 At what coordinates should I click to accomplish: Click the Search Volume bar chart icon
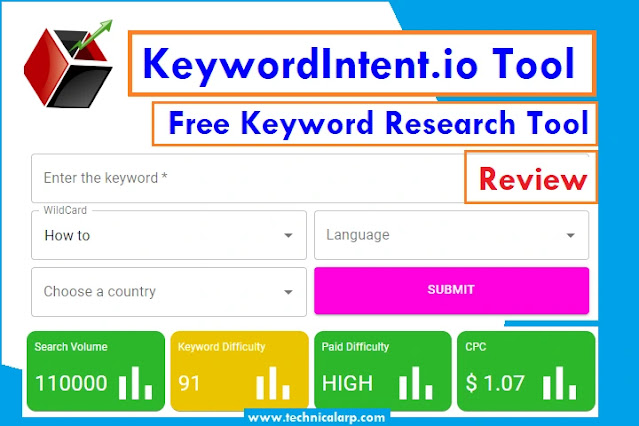tap(135, 383)
